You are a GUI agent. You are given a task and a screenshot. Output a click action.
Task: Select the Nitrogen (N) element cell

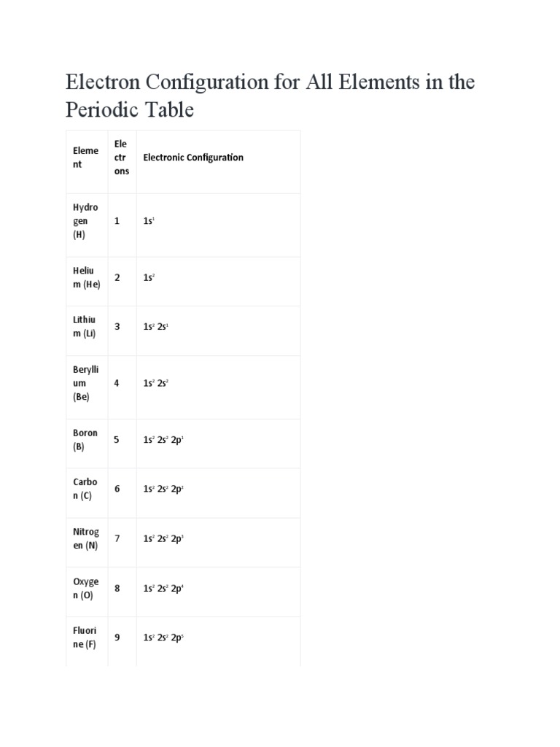point(85,538)
